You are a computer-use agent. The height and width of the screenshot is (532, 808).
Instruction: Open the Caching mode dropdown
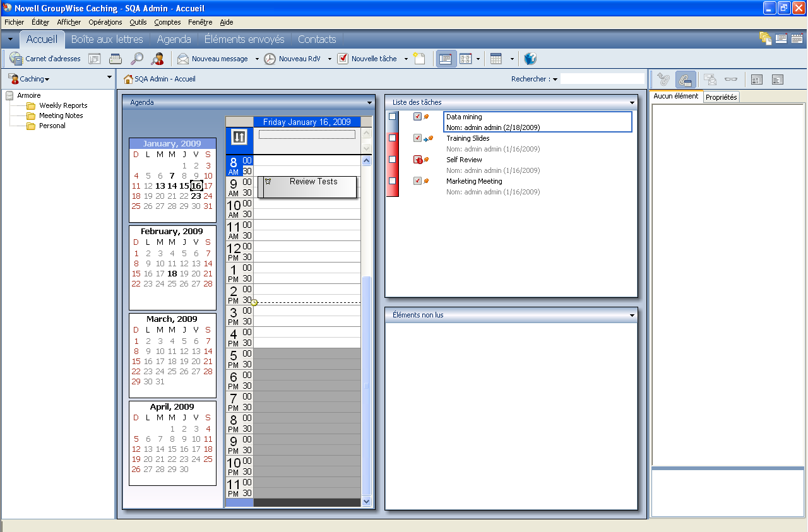tap(29, 79)
